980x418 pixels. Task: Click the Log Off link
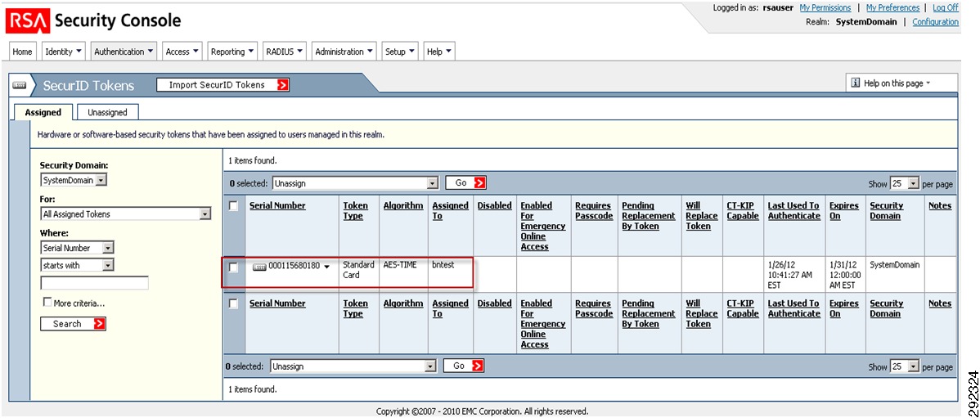(946, 8)
